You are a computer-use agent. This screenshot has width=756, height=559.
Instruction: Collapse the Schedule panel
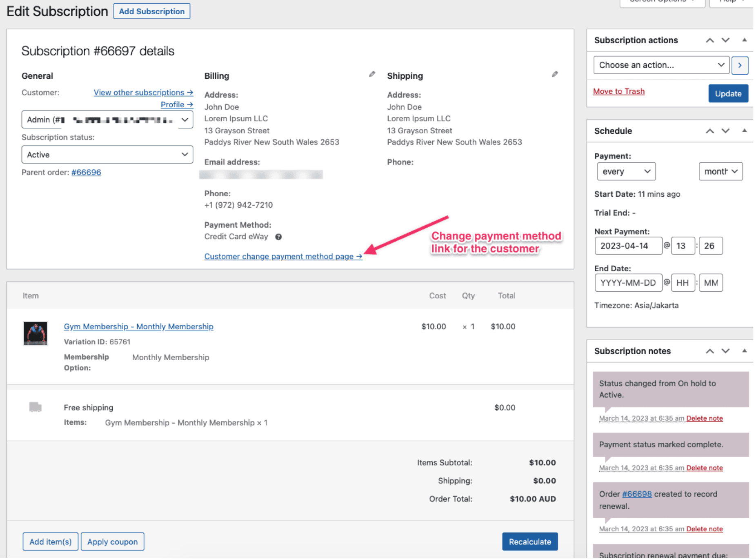[x=745, y=131]
